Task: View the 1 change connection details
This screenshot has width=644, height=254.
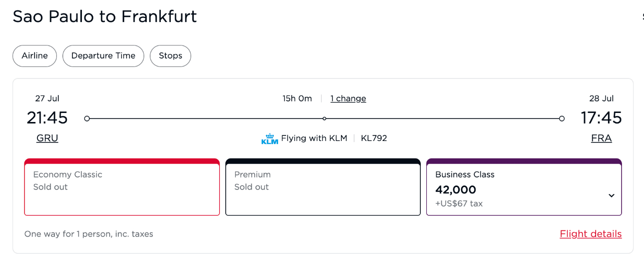Action: point(348,98)
